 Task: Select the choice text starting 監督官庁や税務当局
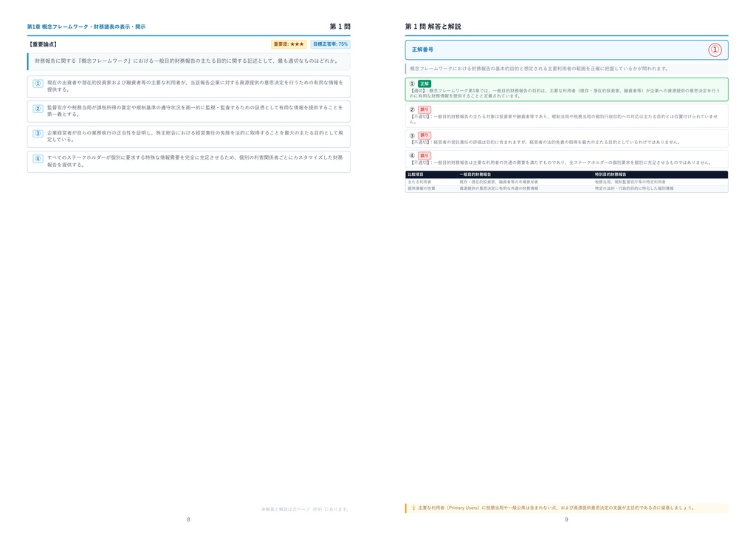click(x=195, y=111)
